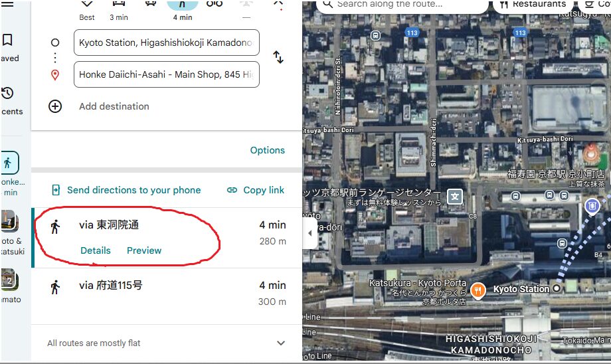Click Preview for the first route
Viewport: 611px width, 364px height.
click(144, 250)
